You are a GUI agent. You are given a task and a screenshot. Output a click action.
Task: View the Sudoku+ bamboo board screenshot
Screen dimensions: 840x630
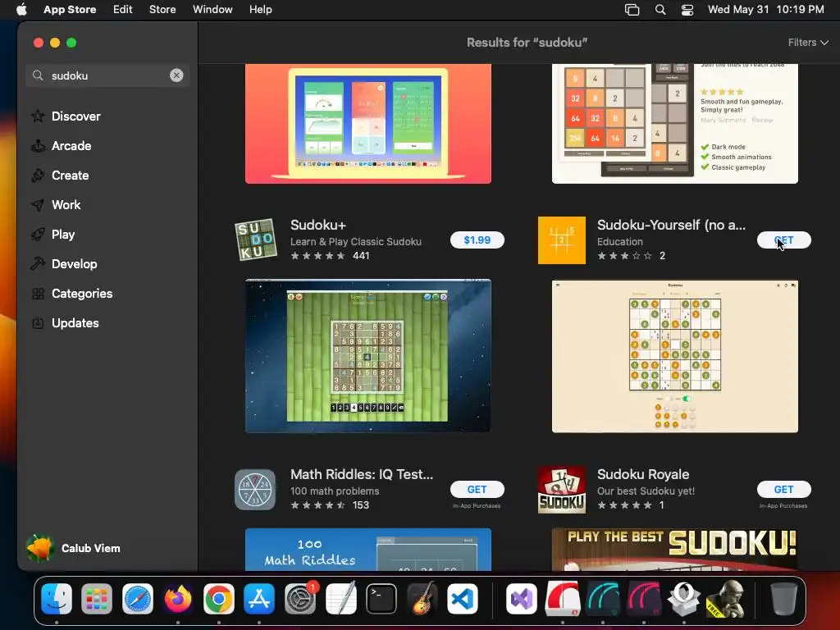368,356
